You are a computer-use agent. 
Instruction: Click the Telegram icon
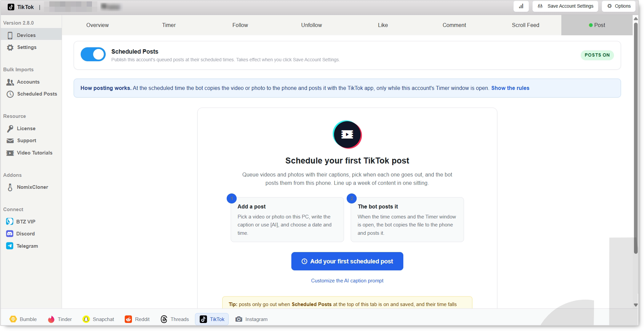coord(10,246)
